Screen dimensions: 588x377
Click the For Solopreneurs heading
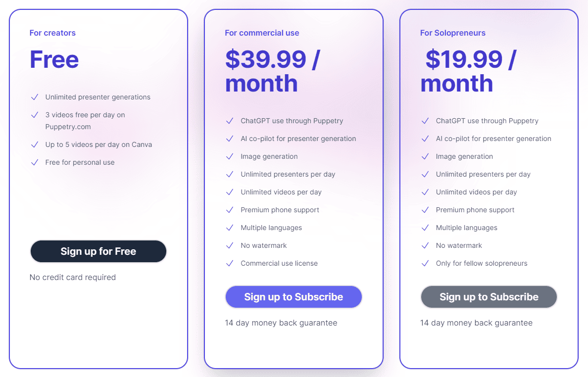(x=453, y=33)
